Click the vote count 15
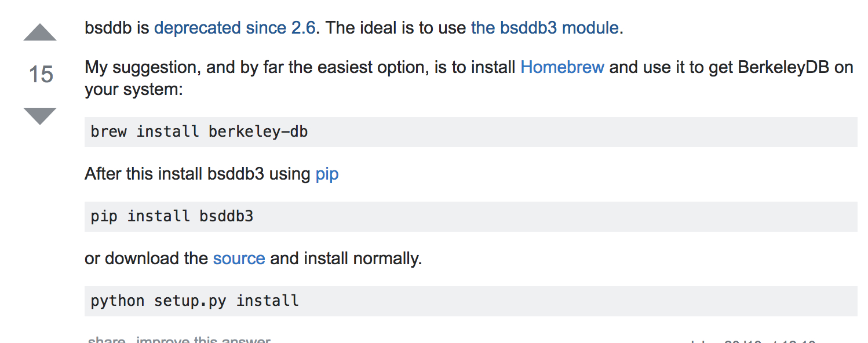Screen dimensions: 868x343 41,75
